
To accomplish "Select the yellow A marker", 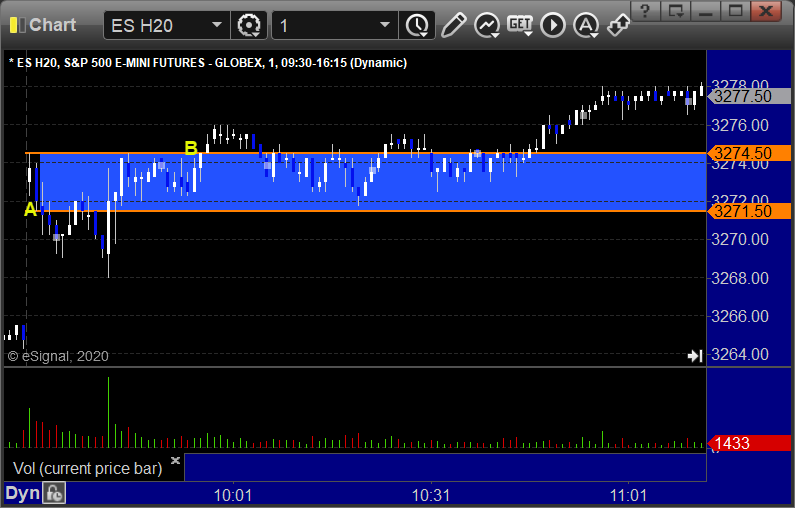I will point(30,209).
